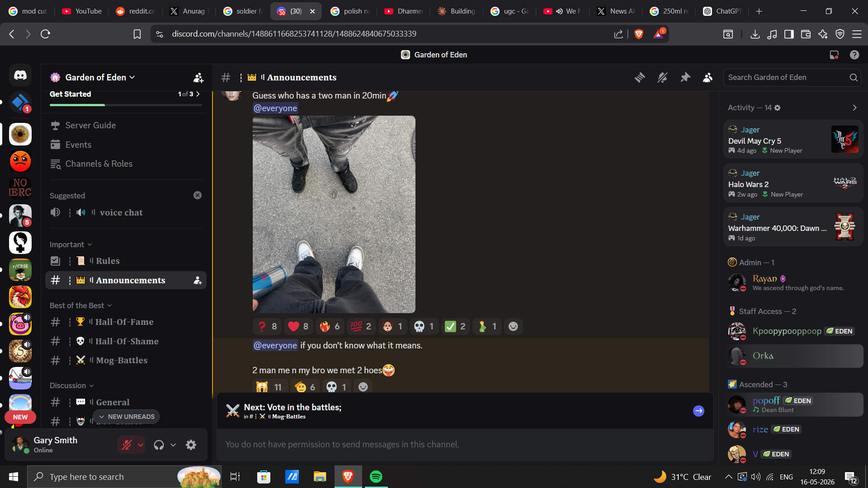Open the shoes photo attachment
Screen dimensions: 868x488
334,214
